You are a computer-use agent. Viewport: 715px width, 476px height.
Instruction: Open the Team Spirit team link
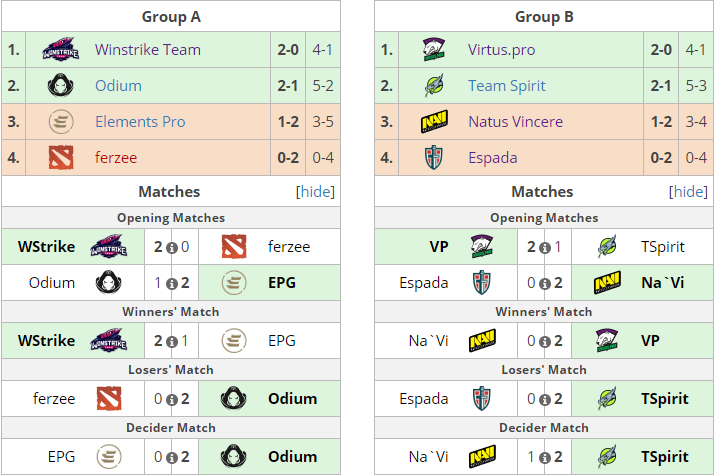click(507, 86)
